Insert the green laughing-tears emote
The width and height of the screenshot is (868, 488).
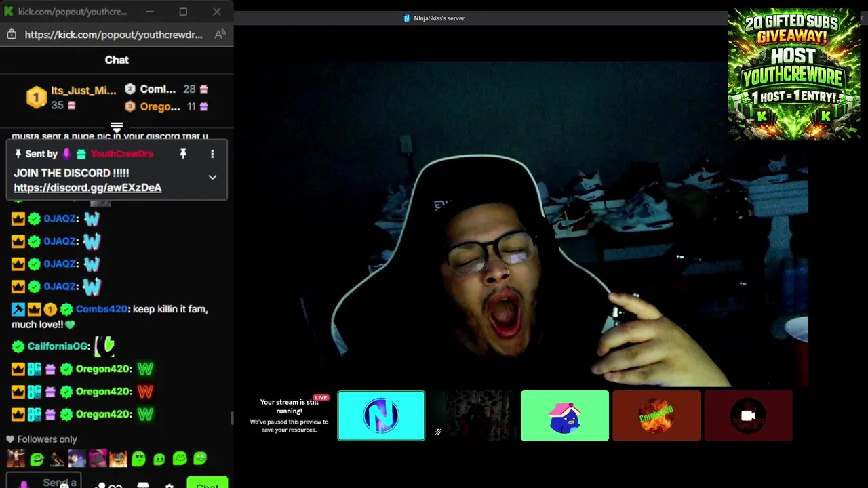pyautogui.click(x=37, y=459)
